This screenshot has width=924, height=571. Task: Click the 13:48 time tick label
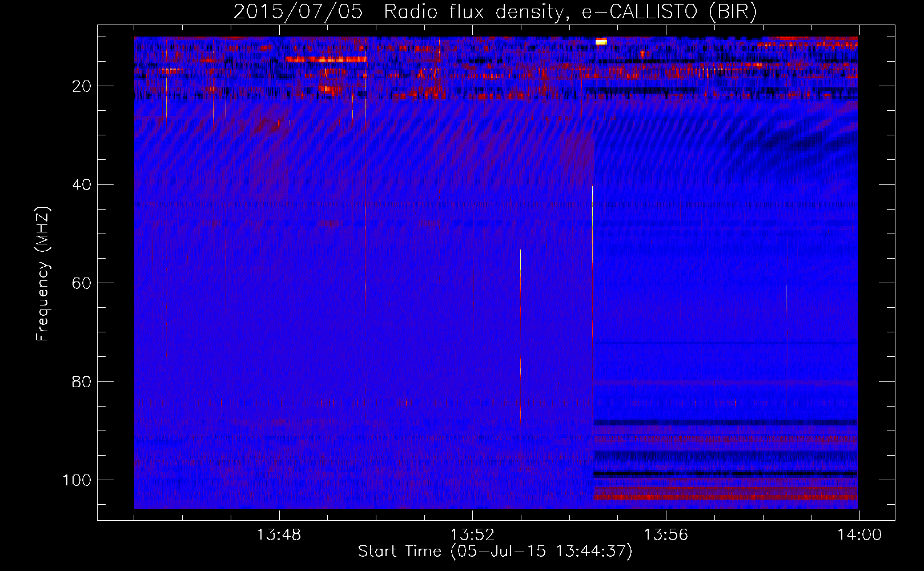click(x=279, y=535)
